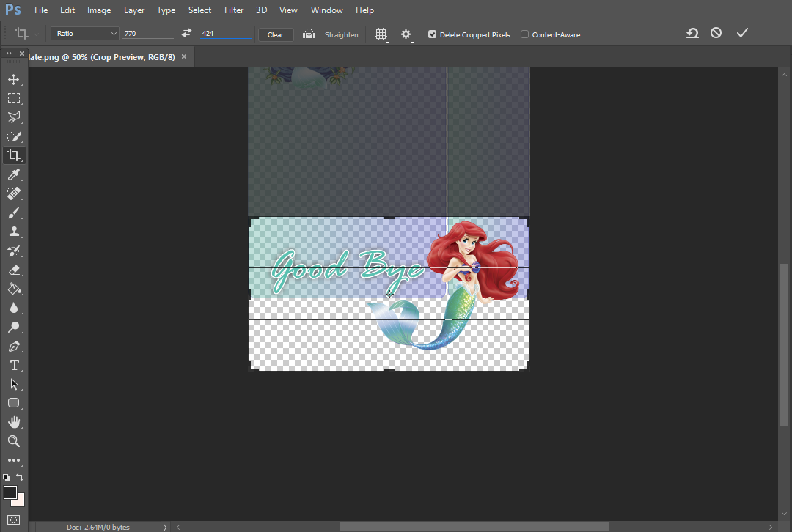Click the foreground color swatch
Viewport: 792px width, 532px height.
pos(10,492)
